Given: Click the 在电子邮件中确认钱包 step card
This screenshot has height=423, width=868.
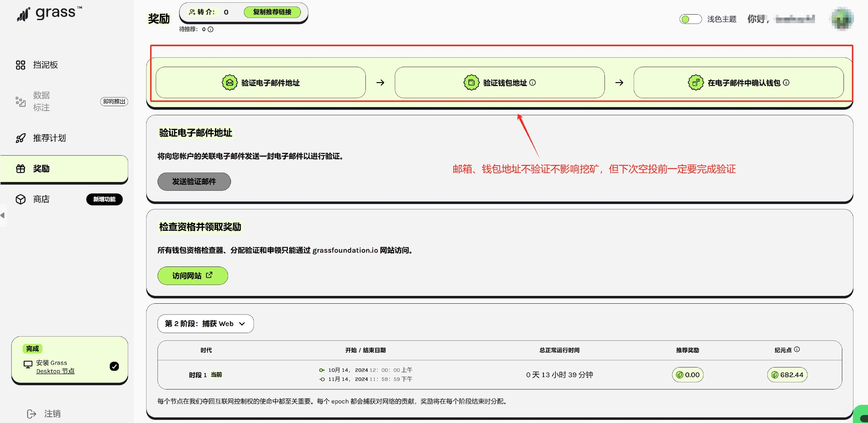Looking at the screenshot, I should tap(738, 82).
